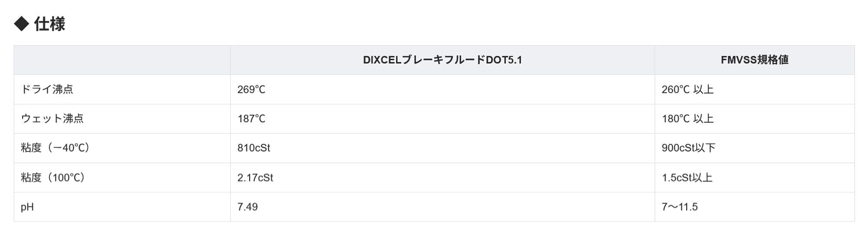The height and width of the screenshot is (237, 868).
Task: Select the 1.5cSt以上 standard value
Action: click(x=687, y=178)
